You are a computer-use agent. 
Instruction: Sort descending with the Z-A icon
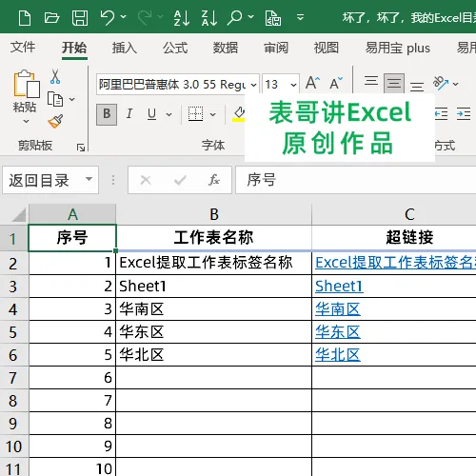(209, 18)
